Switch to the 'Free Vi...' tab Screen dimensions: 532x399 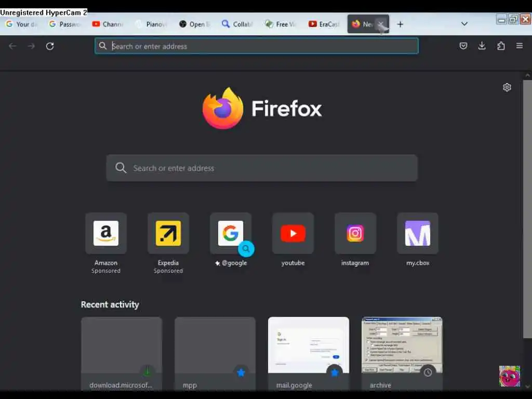[282, 24]
